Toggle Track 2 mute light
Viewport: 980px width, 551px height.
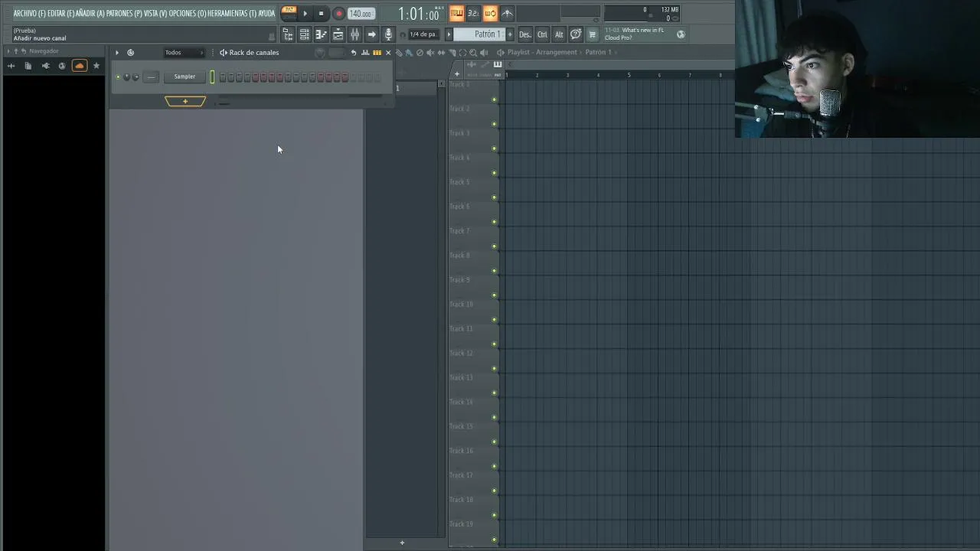click(x=494, y=123)
